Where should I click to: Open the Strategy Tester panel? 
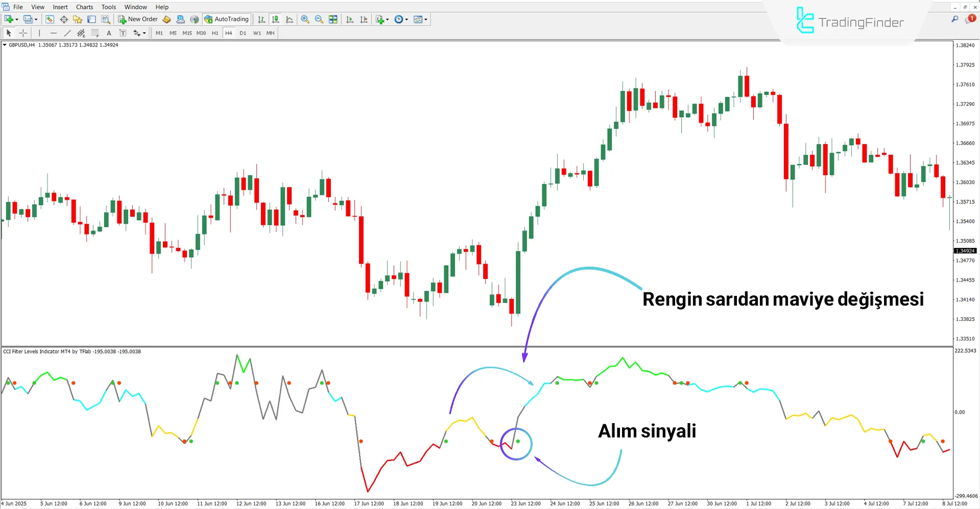(x=105, y=19)
